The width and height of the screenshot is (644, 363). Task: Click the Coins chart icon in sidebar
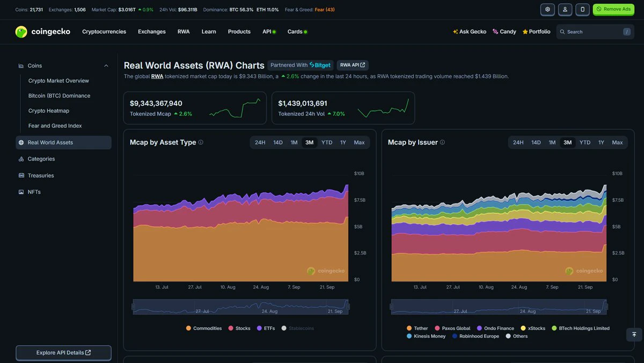click(21, 66)
